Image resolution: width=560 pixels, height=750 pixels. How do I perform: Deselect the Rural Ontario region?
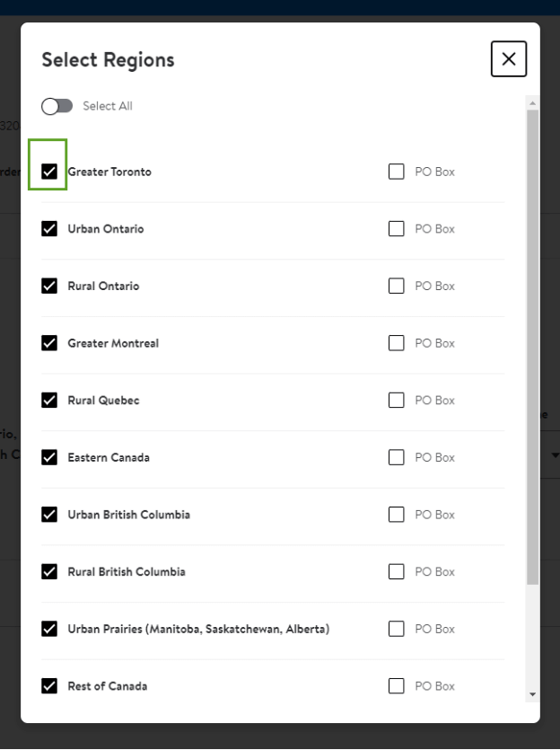[x=49, y=286]
